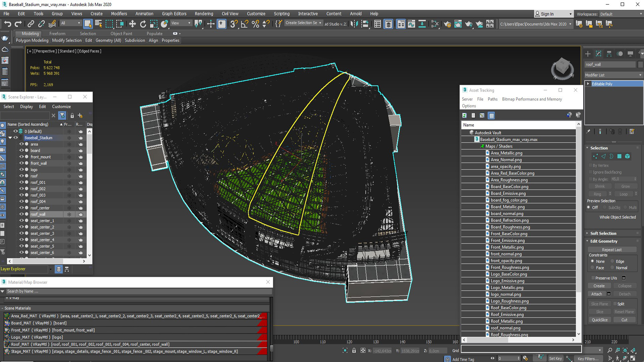
Task: Click the Mirror tool icon
Action: (354, 24)
